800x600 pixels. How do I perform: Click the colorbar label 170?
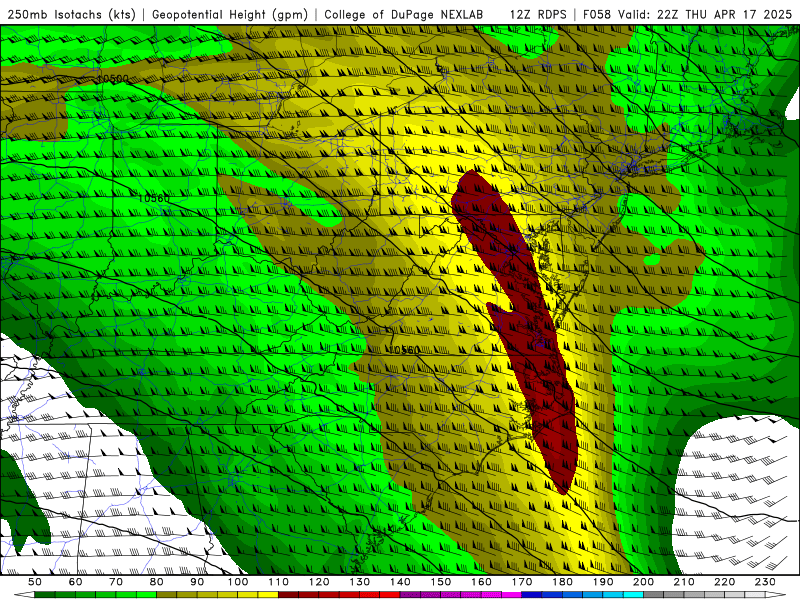(522, 582)
